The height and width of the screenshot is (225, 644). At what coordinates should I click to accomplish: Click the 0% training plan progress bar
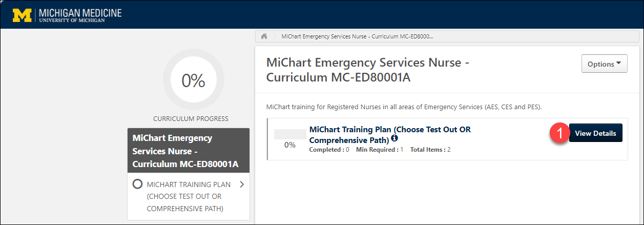(x=290, y=135)
